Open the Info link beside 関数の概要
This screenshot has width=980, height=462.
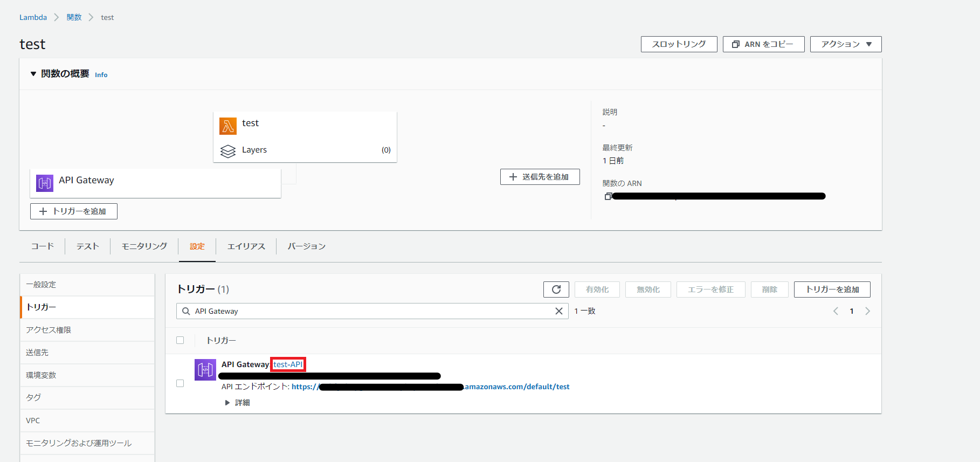101,75
